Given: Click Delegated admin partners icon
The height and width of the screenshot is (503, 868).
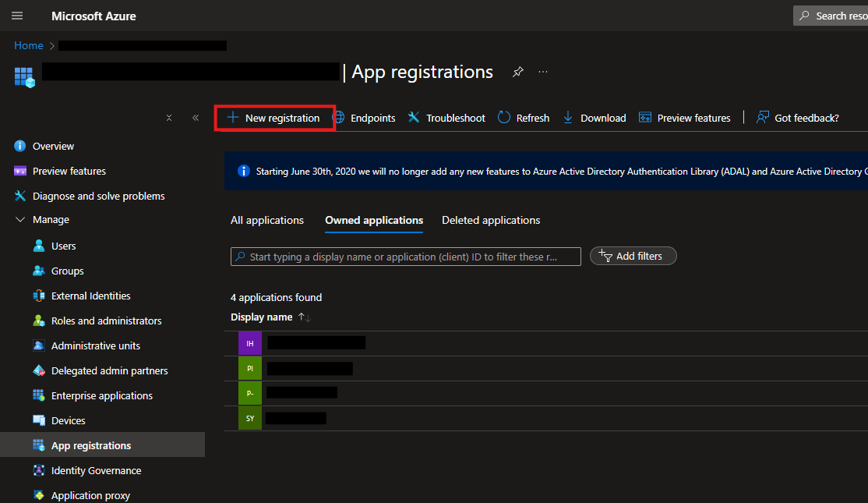Looking at the screenshot, I should 39,370.
